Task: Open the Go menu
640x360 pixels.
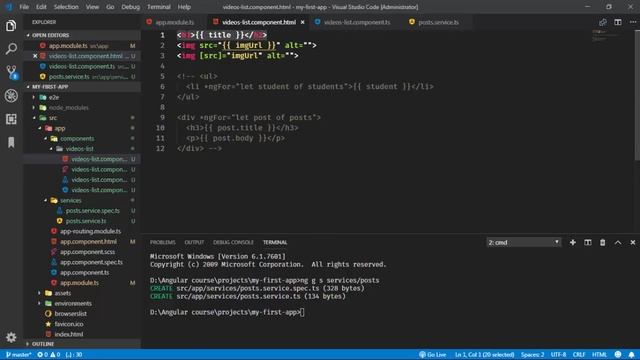Action: [x=110, y=7]
